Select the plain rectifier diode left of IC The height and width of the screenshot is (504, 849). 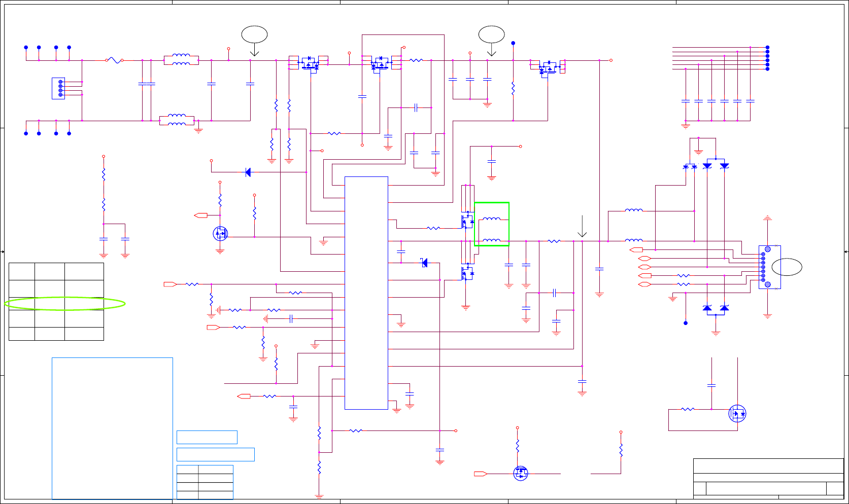(x=248, y=172)
